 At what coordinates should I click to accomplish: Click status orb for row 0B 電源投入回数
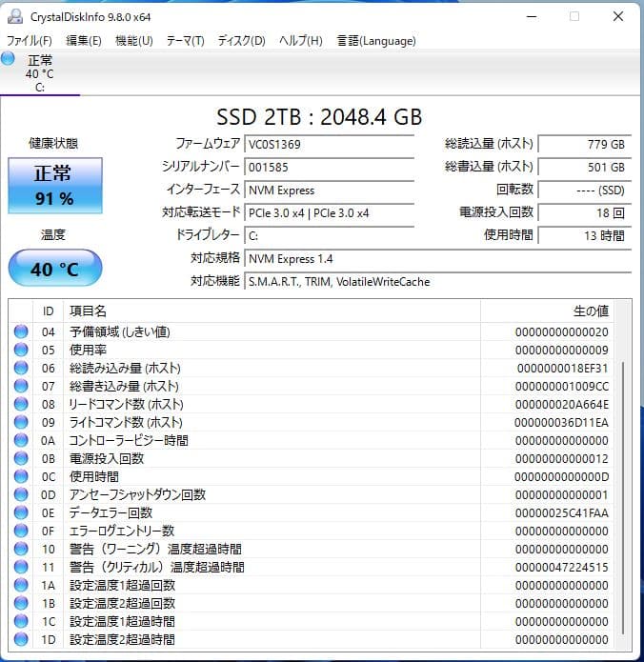pos(21,458)
